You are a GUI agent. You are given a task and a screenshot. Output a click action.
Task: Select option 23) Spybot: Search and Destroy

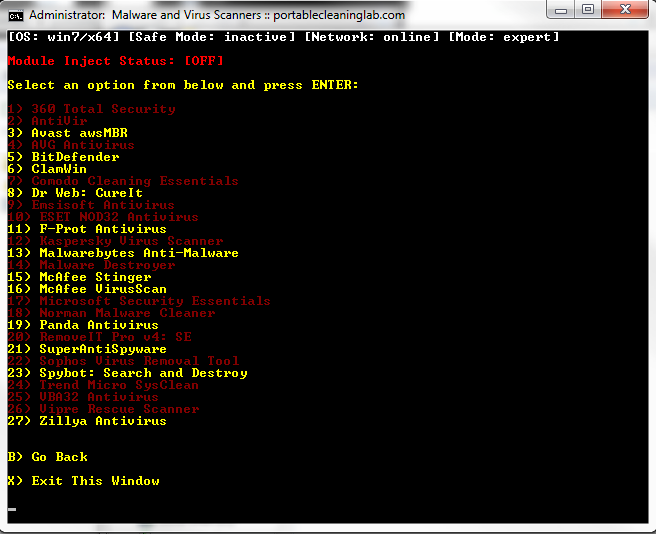128,373
